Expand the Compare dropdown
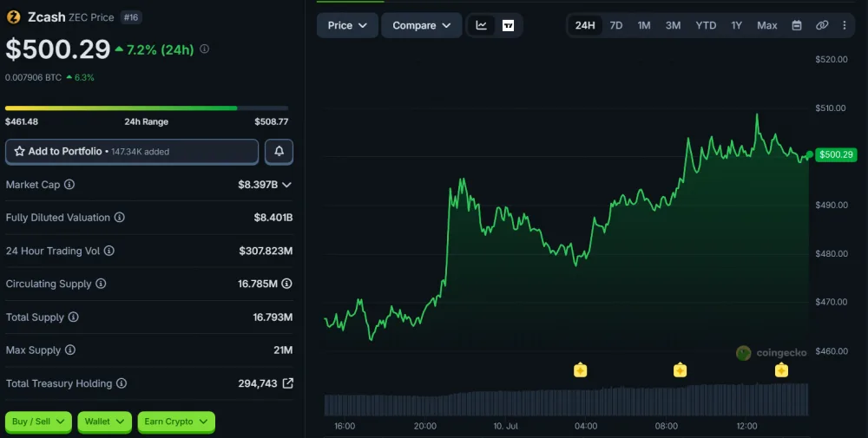Screen dimensions: 868x438 (421, 25)
